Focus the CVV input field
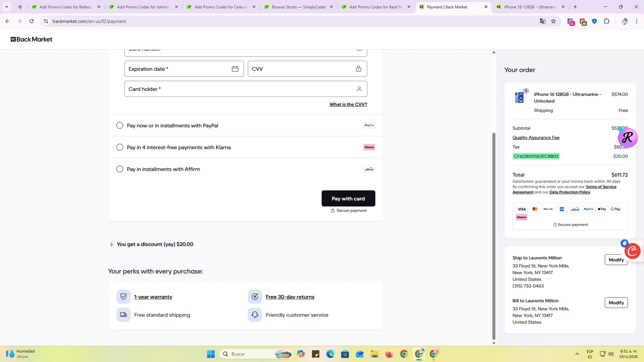Viewport: 644px width, 362px height. click(x=307, y=69)
